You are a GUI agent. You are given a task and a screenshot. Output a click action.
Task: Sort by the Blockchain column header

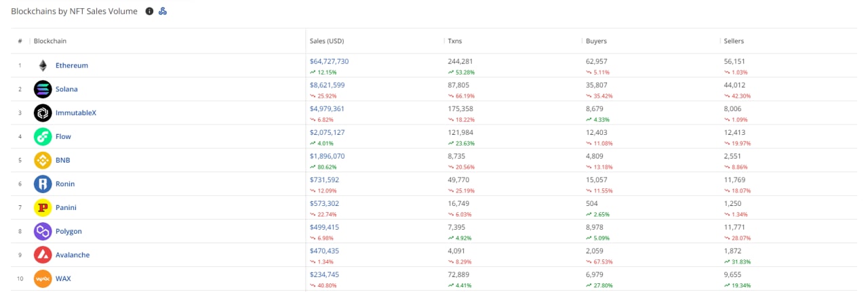pos(50,41)
